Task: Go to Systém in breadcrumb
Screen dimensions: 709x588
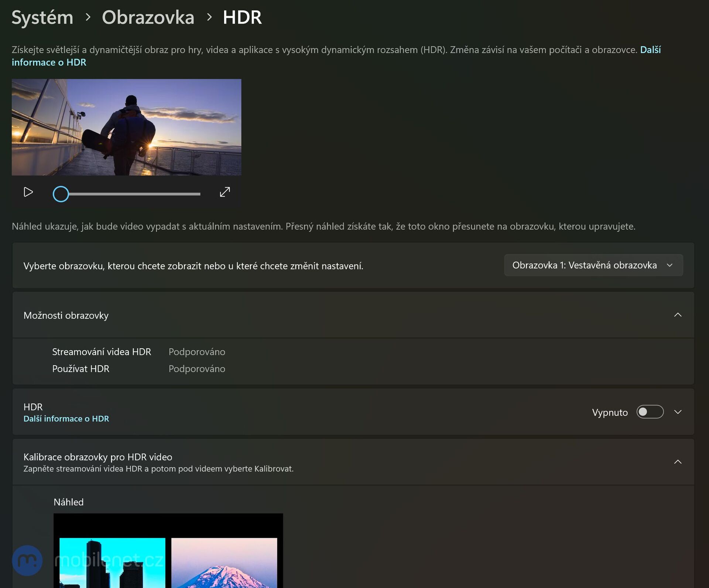Action: 42,17
